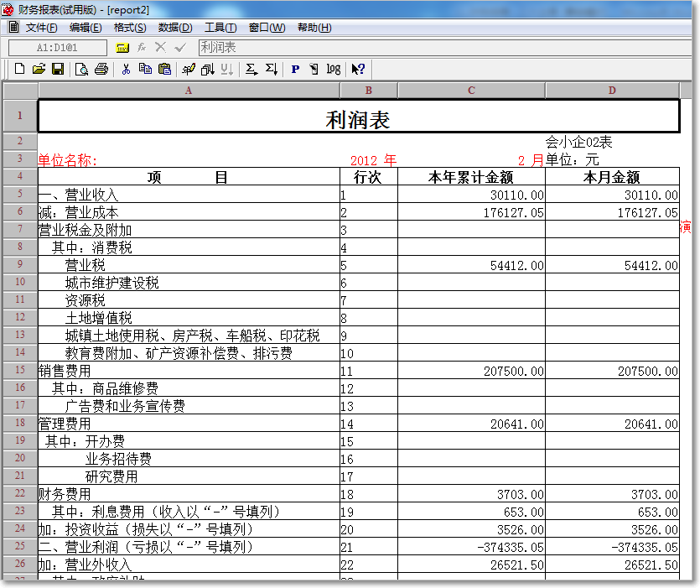
Task: Open print preview with the magnifier-page icon
Action: pyautogui.click(x=83, y=69)
